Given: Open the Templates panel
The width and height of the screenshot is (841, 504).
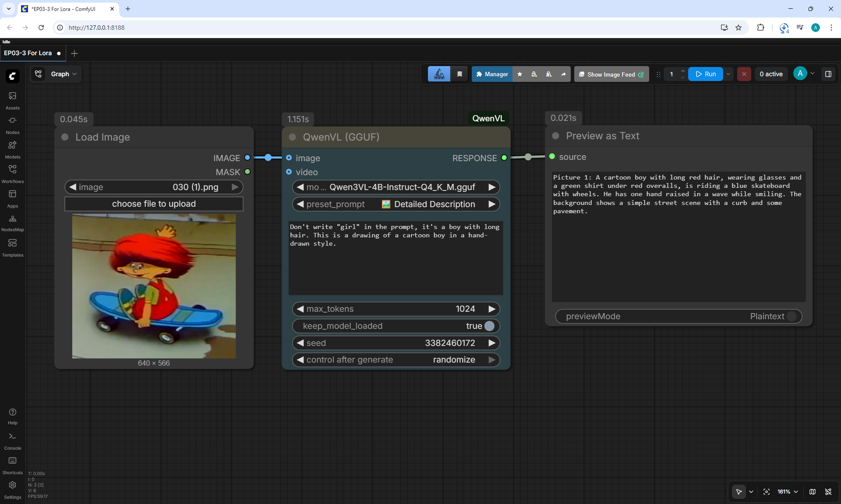Looking at the screenshot, I should pyautogui.click(x=12, y=247).
